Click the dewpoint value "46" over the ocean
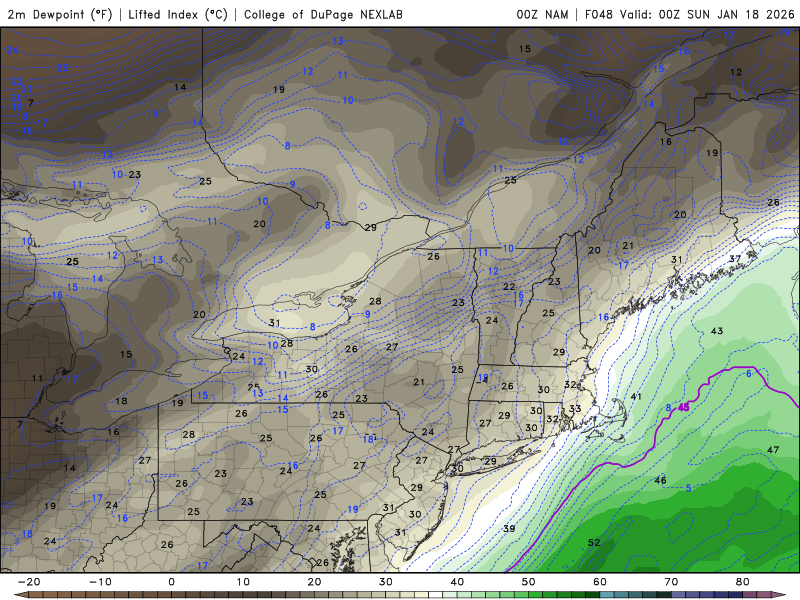The height and width of the screenshot is (600, 800). coord(660,480)
